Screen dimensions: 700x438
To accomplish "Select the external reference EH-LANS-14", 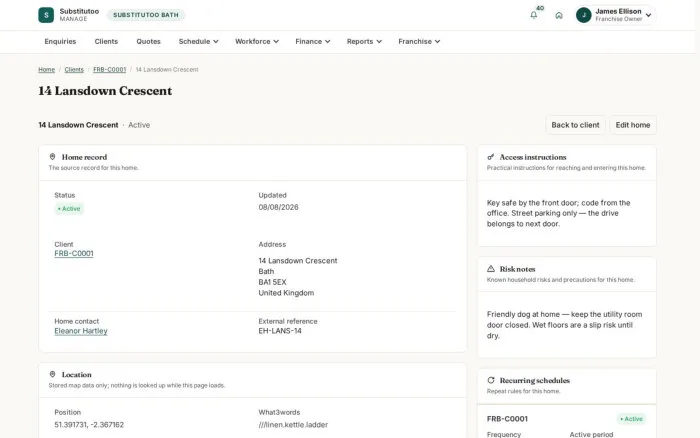I will (280, 331).
